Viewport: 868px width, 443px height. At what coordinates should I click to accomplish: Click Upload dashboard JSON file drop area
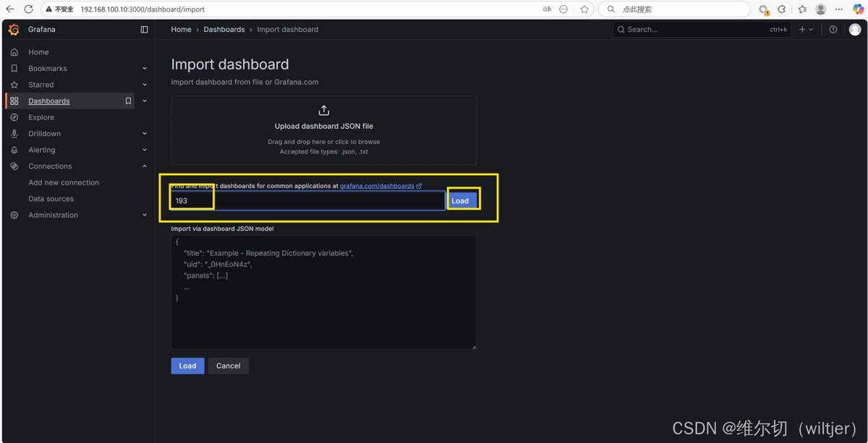[323, 130]
